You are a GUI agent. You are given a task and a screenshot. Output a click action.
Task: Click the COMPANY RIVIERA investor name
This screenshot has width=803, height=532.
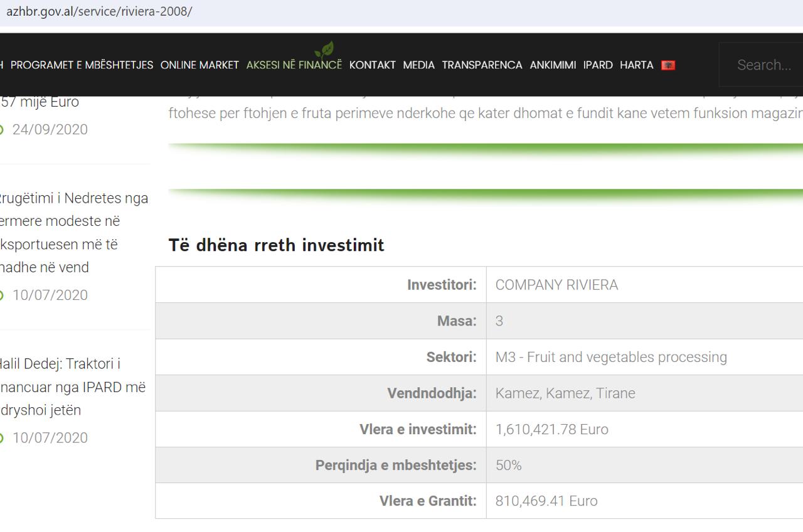pyautogui.click(x=556, y=285)
